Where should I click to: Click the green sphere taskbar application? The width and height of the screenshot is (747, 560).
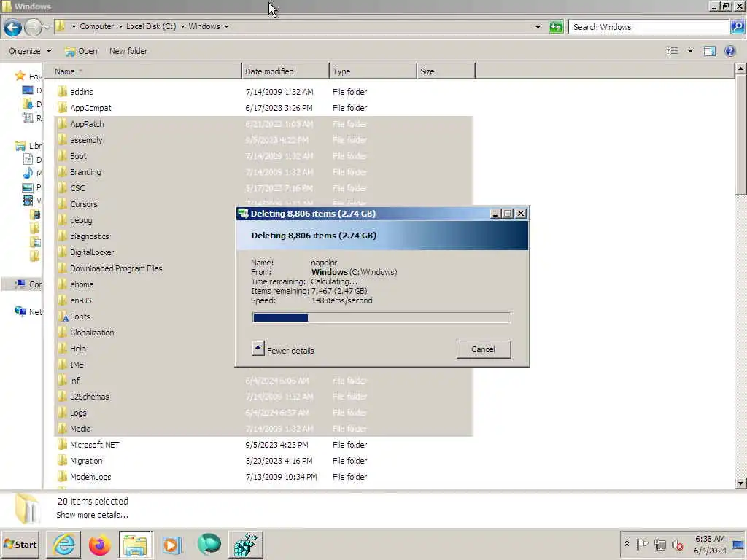(x=209, y=544)
